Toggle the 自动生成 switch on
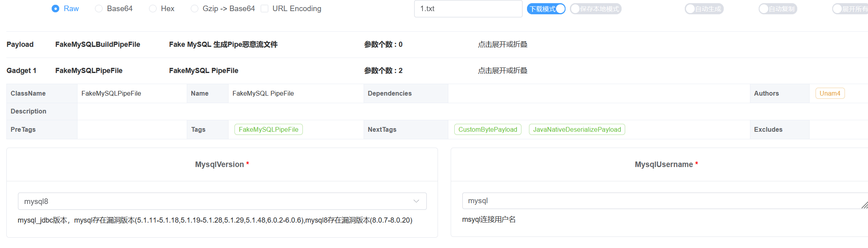Image resolution: width=868 pixels, height=248 pixels. coord(704,9)
